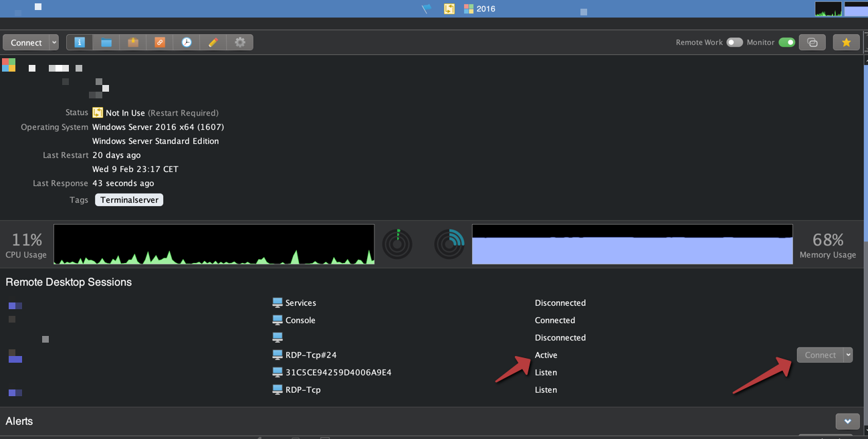Click the orange link icon in toolbar

(x=160, y=42)
